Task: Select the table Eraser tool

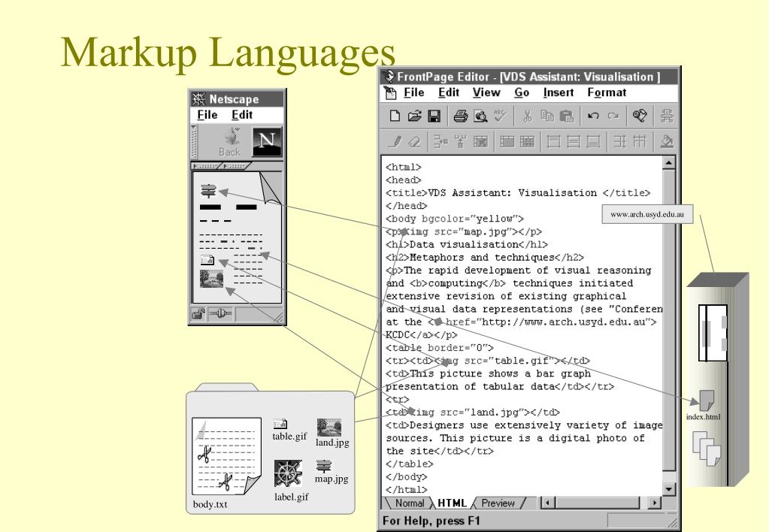Action: click(x=414, y=142)
